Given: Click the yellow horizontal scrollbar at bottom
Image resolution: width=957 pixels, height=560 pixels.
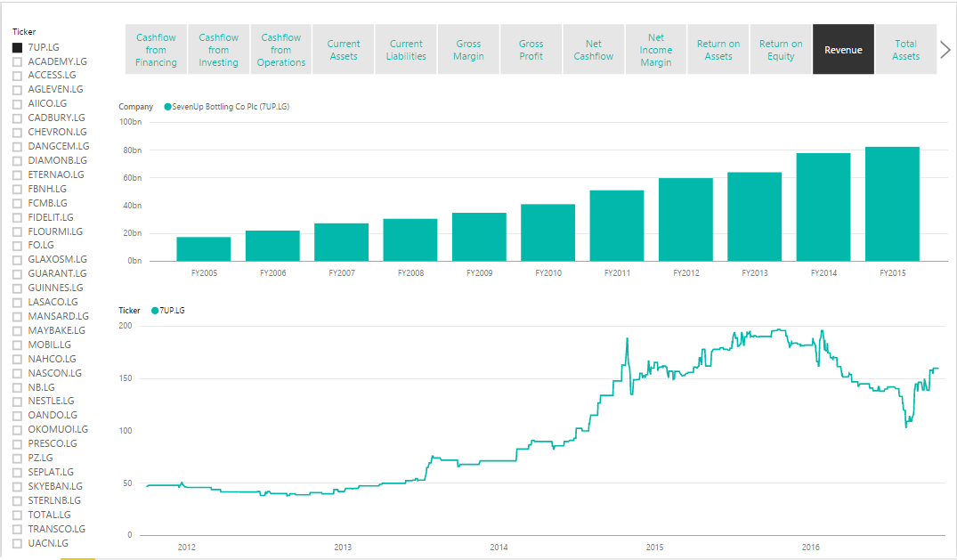Looking at the screenshot, I should (x=80, y=556).
